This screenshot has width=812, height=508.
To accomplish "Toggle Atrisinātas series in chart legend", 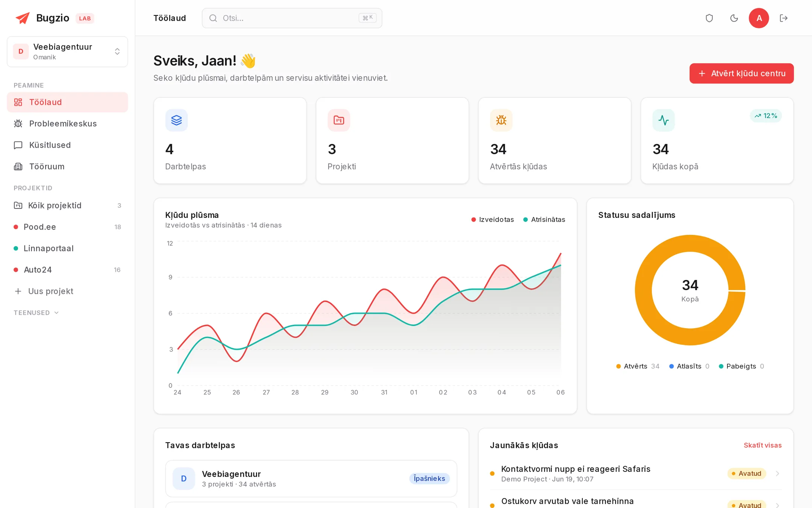I will click(x=544, y=220).
